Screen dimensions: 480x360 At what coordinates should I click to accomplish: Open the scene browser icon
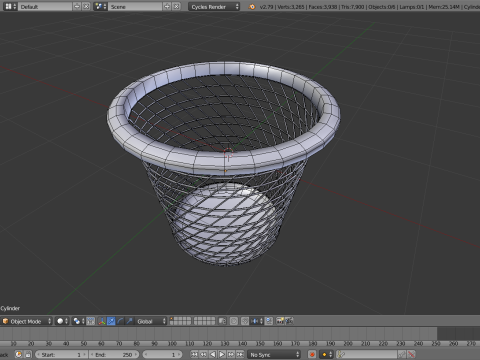pyautogui.click(x=100, y=6)
